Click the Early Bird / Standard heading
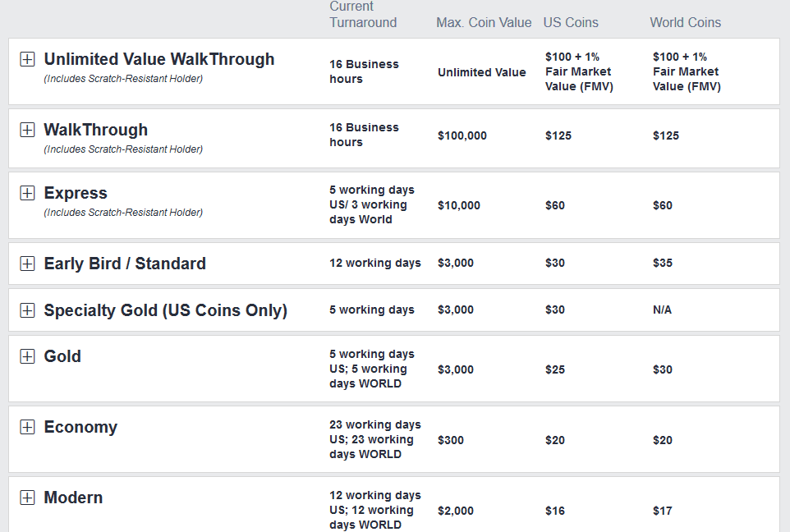 click(125, 264)
